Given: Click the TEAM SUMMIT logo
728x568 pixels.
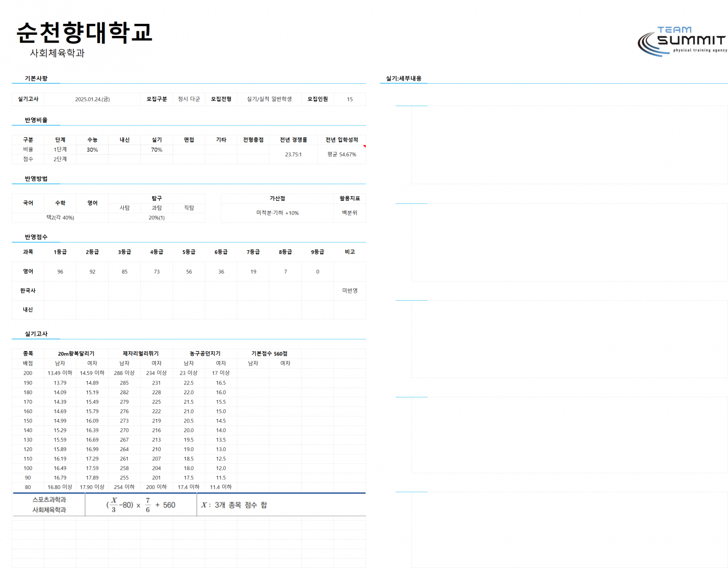Looking at the screenshot, I should tap(682, 41).
